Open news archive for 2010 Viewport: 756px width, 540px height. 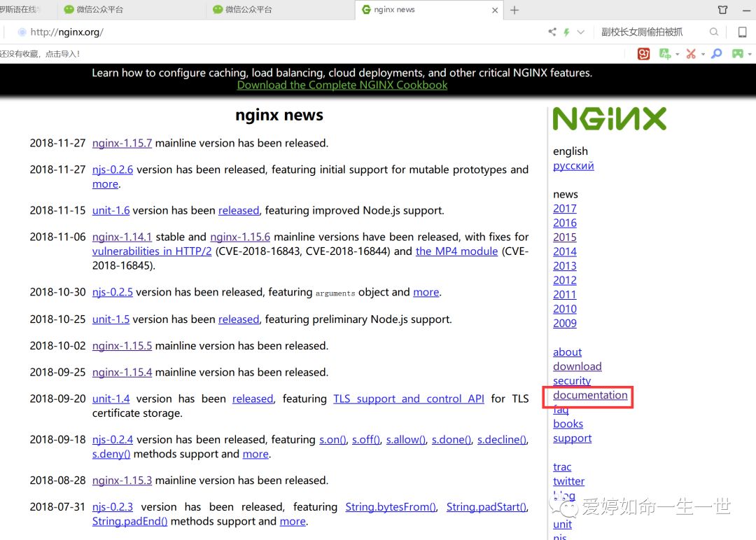[565, 309]
